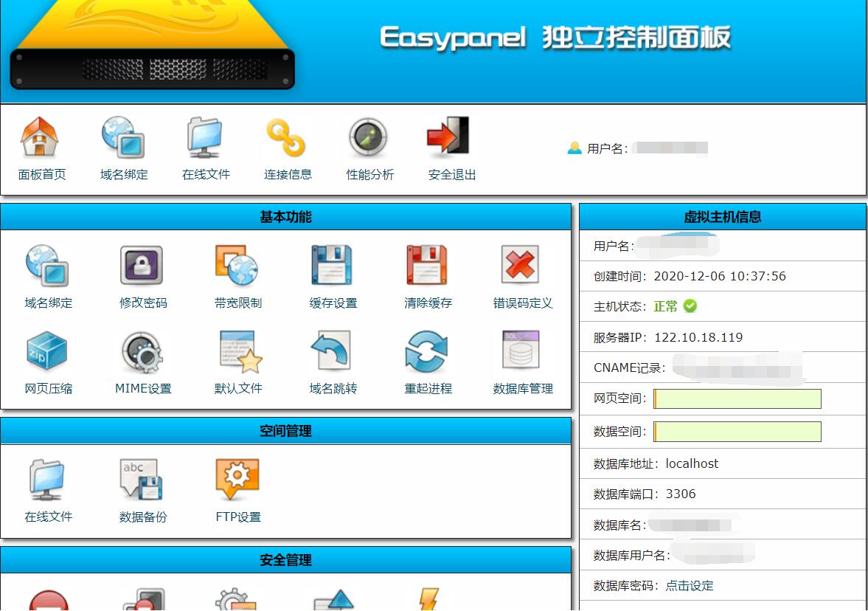Open the 缓存设置 blue floppy icon
This screenshot has width=868, height=611.
click(x=332, y=266)
